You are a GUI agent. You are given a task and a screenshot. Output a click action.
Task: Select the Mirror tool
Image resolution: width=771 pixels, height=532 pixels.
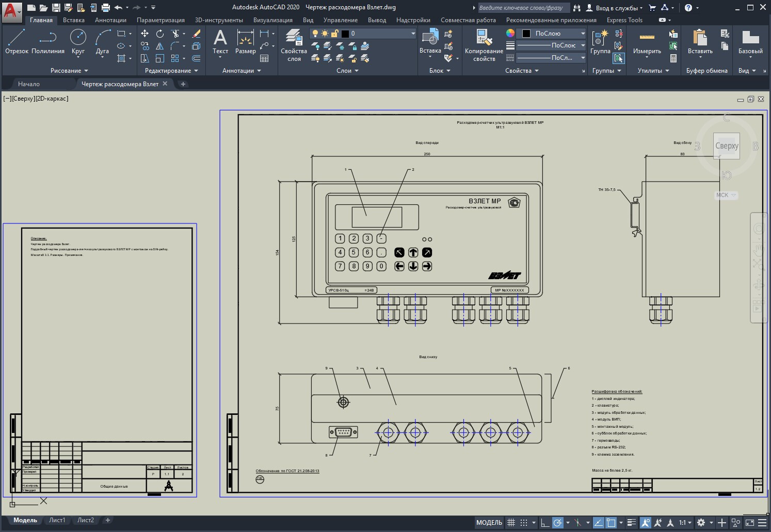tap(160, 46)
